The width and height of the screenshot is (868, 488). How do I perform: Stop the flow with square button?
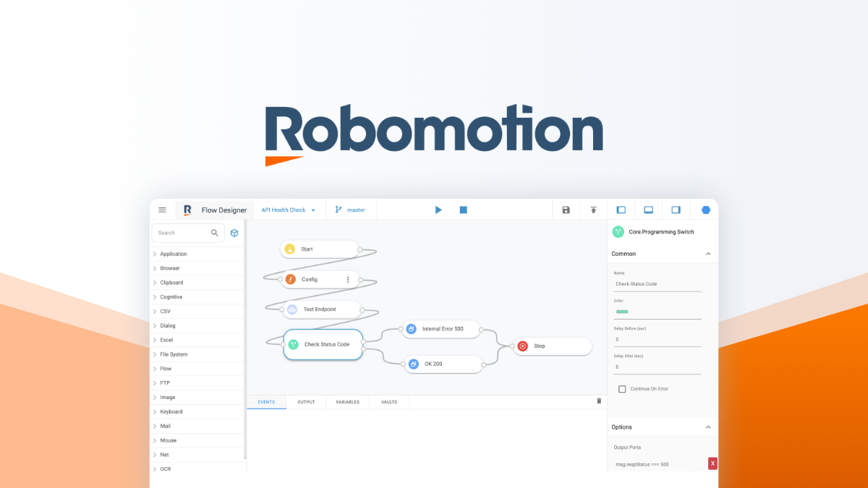464,210
